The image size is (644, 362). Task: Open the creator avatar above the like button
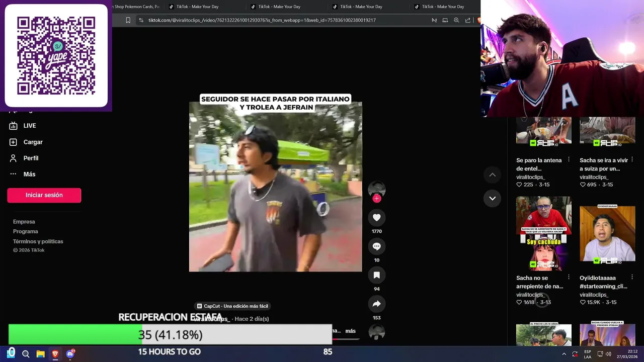coord(376,189)
